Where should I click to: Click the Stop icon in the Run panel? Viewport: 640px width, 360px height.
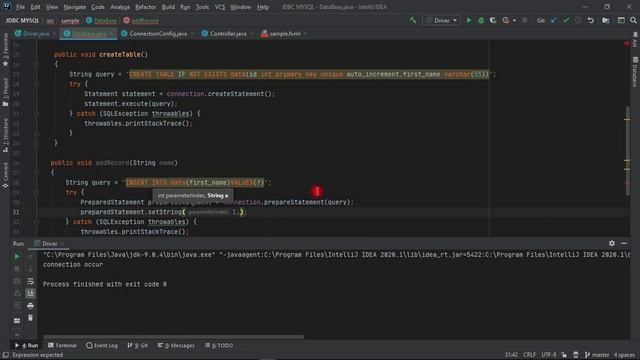coord(17,269)
